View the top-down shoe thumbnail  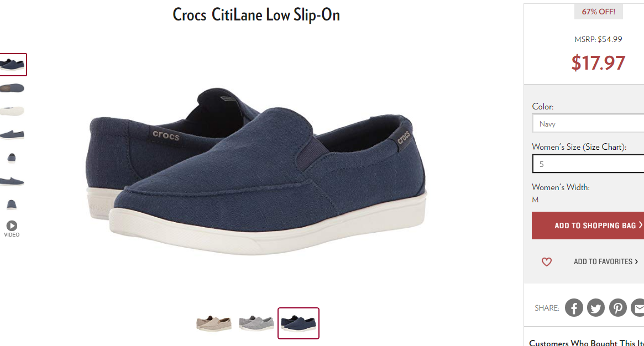tap(12, 88)
